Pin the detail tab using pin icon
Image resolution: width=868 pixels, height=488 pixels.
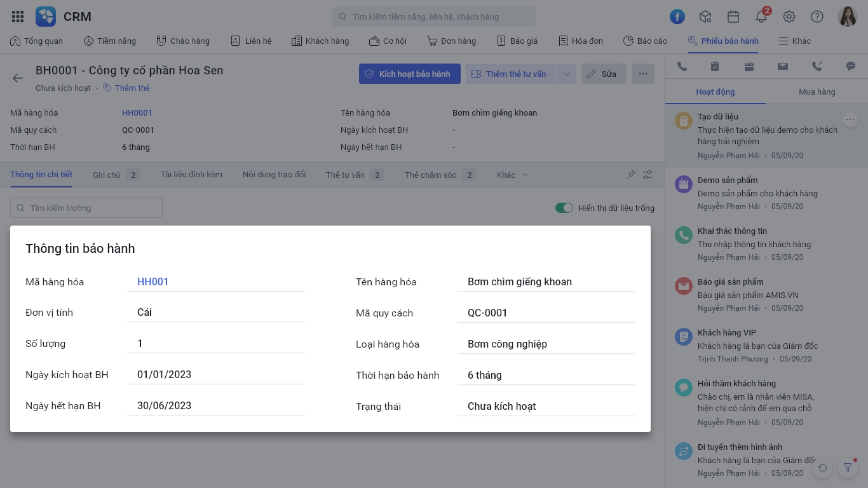point(630,175)
